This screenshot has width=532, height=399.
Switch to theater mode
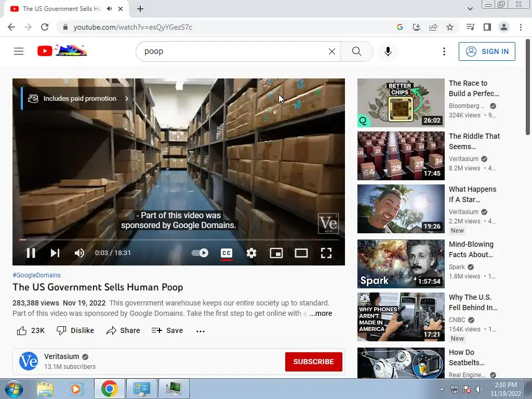pos(301,253)
